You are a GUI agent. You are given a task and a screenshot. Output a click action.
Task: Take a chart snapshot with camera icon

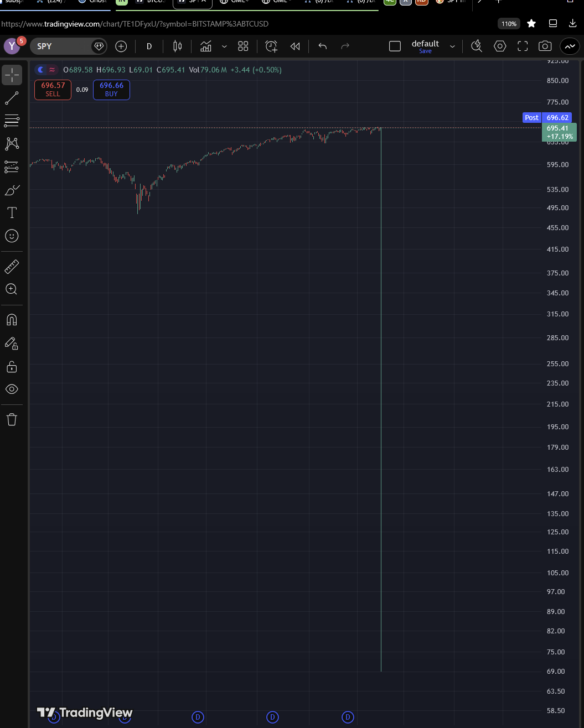tap(545, 46)
